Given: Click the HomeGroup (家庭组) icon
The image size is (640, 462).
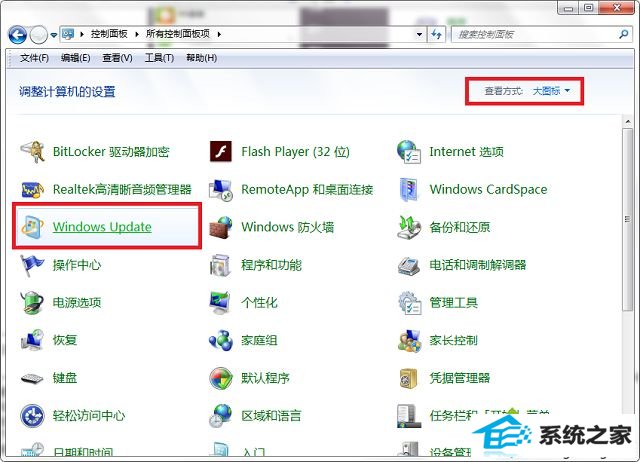Looking at the screenshot, I should [x=220, y=340].
